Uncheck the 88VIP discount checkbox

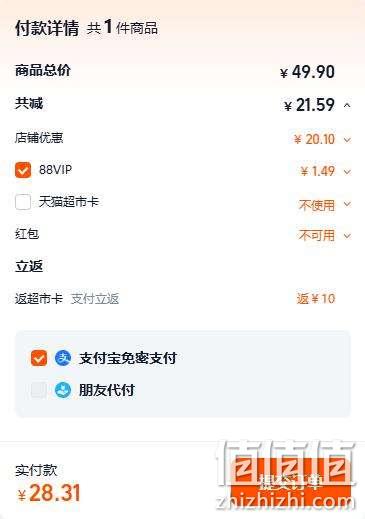pyautogui.click(x=23, y=170)
